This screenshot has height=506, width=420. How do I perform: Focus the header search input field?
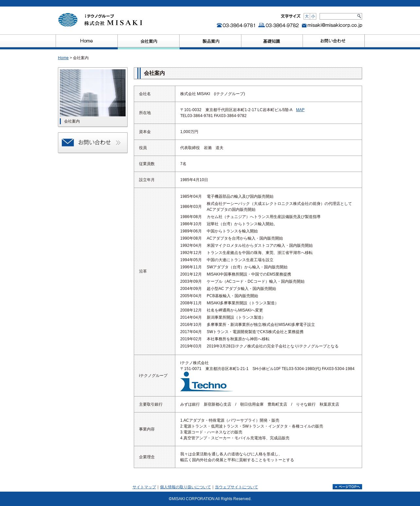pos(338,16)
